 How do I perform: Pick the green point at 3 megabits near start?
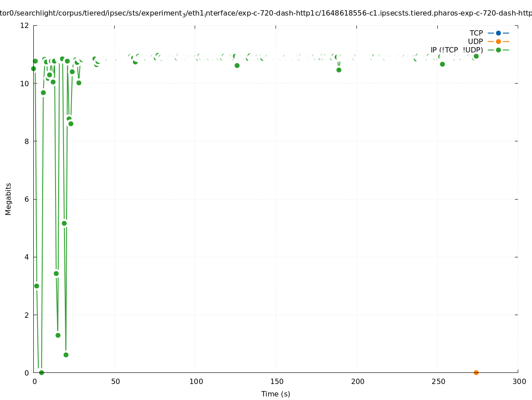36,286
